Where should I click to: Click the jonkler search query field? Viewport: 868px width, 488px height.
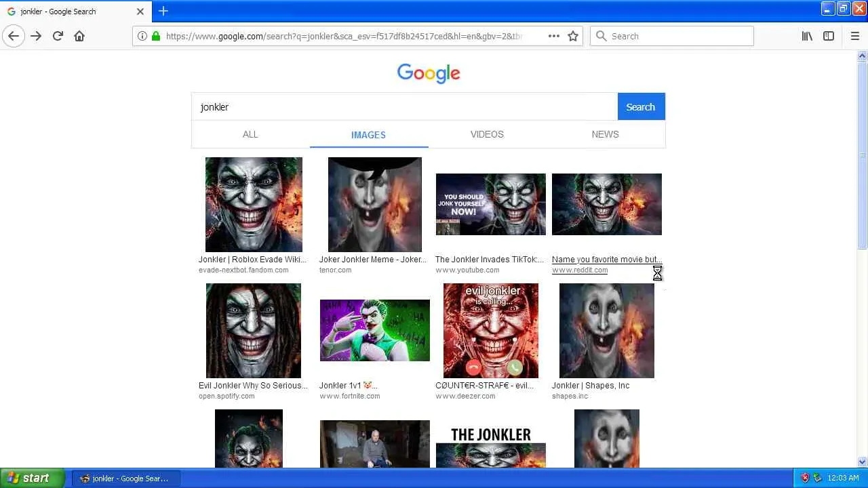(x=405, y=107)
